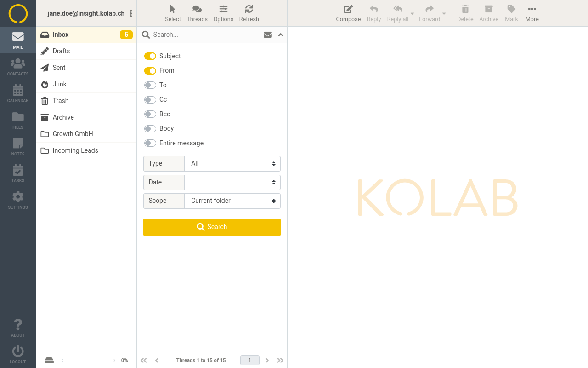
Task: Enable the Bcc search toggle
Action: coord(150,114)
